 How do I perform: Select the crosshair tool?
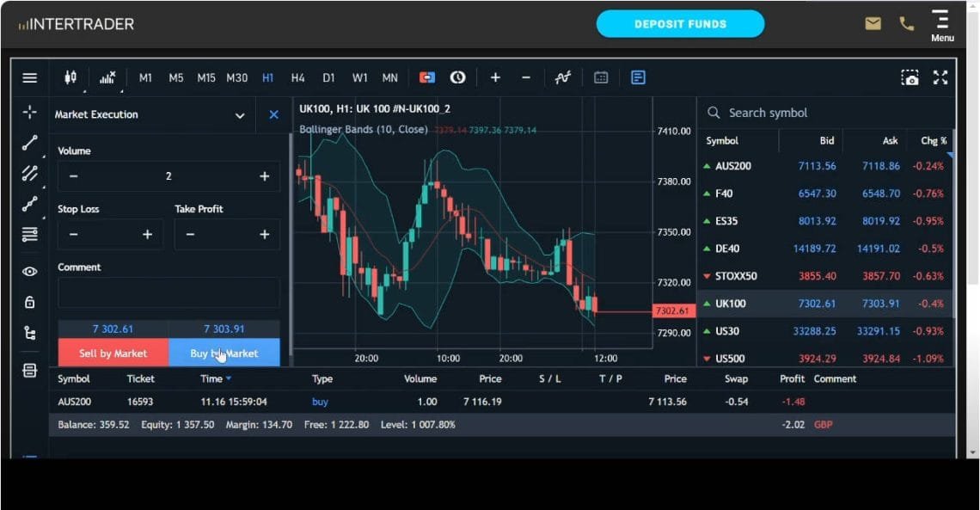tap(29, 111)
